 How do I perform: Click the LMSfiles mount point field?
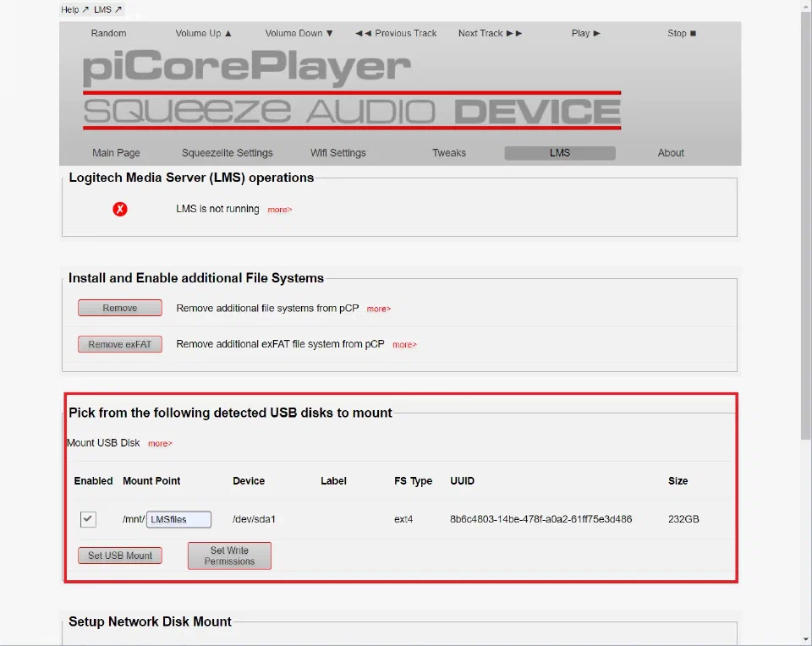[178, 519]
